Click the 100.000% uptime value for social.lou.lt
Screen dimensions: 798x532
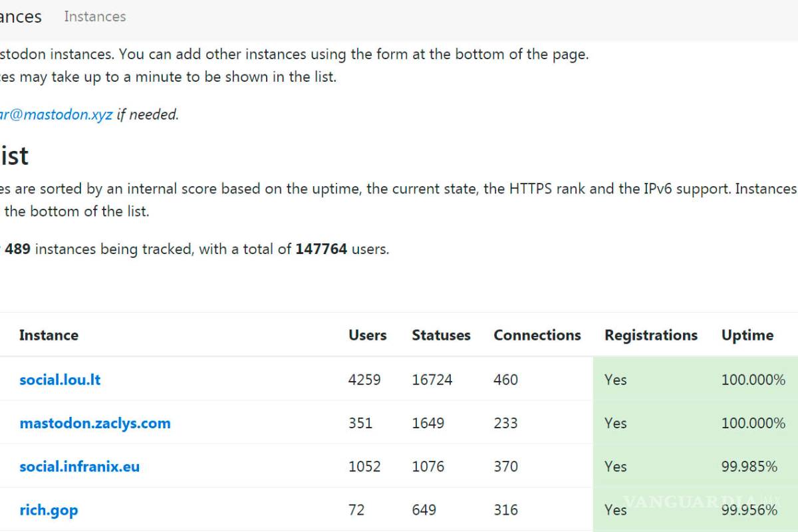tap(753, 379)
